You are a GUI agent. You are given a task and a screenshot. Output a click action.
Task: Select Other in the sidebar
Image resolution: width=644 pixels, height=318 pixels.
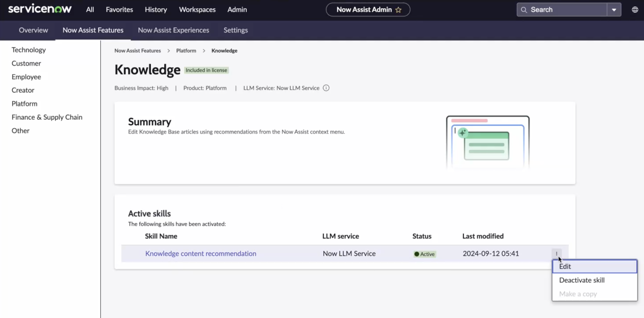tap(21, 131)
